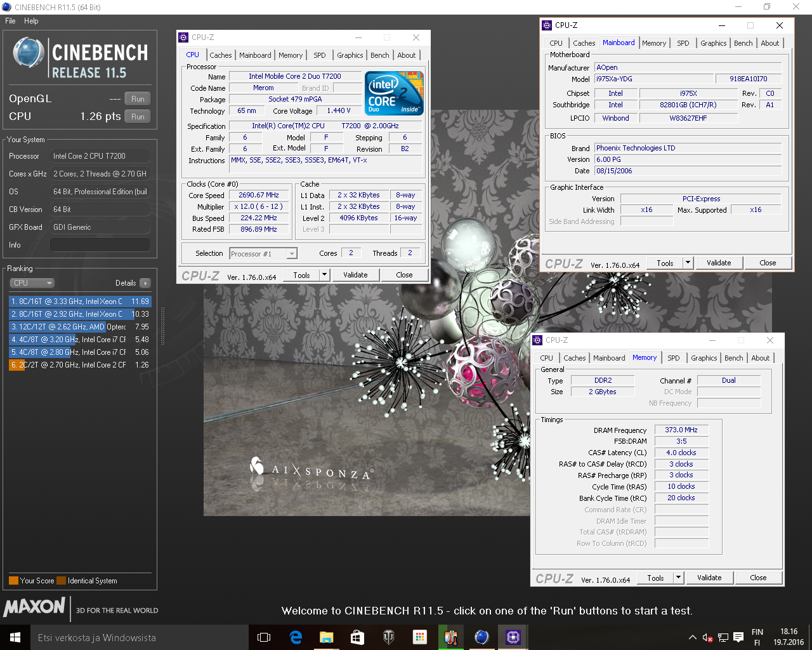Viewport: 812px width, 650px height.
Task: Expand Tools dropdown arrow in Mainboard window
Action: click(x=688, y=263)
